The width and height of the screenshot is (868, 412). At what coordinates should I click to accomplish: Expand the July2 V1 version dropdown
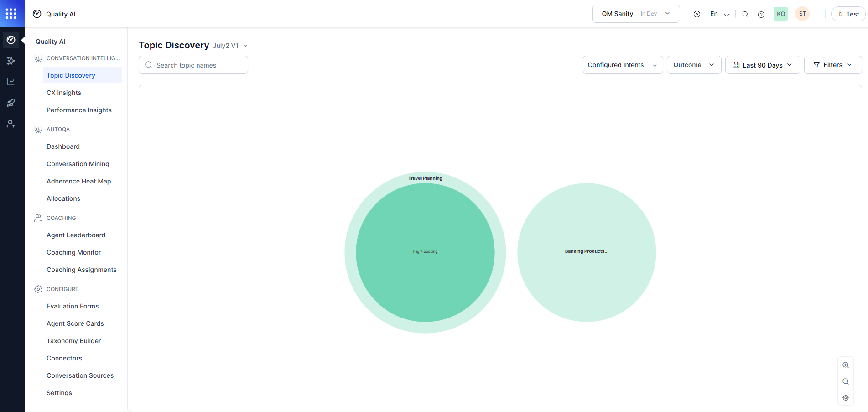[230, 46]
